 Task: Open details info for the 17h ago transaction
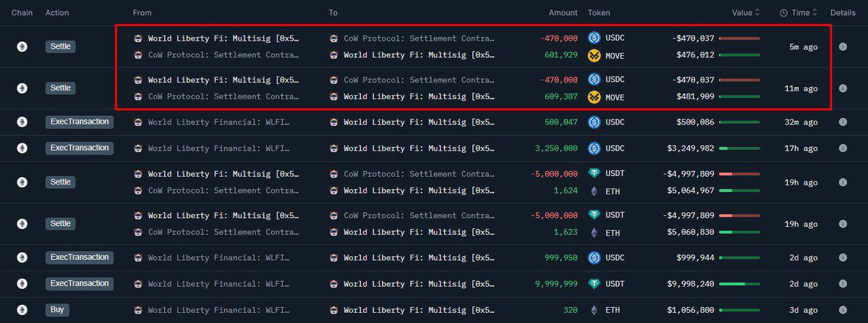coord(843,148)
